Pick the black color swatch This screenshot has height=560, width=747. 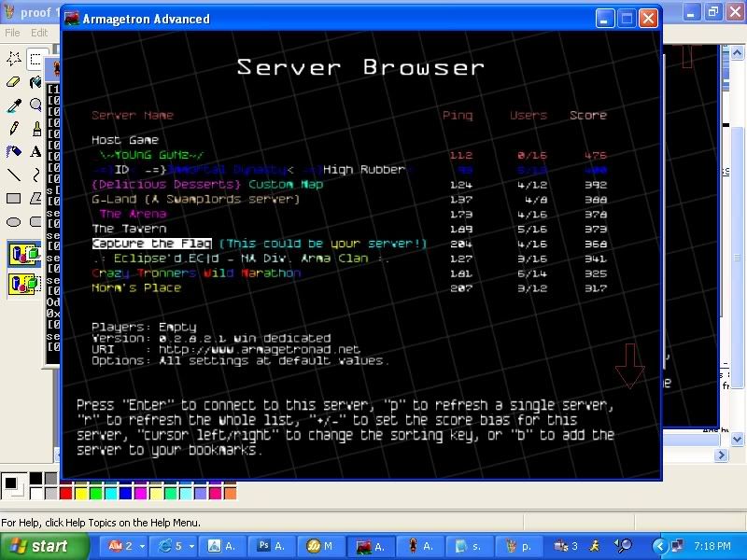(x=36, y=479)
